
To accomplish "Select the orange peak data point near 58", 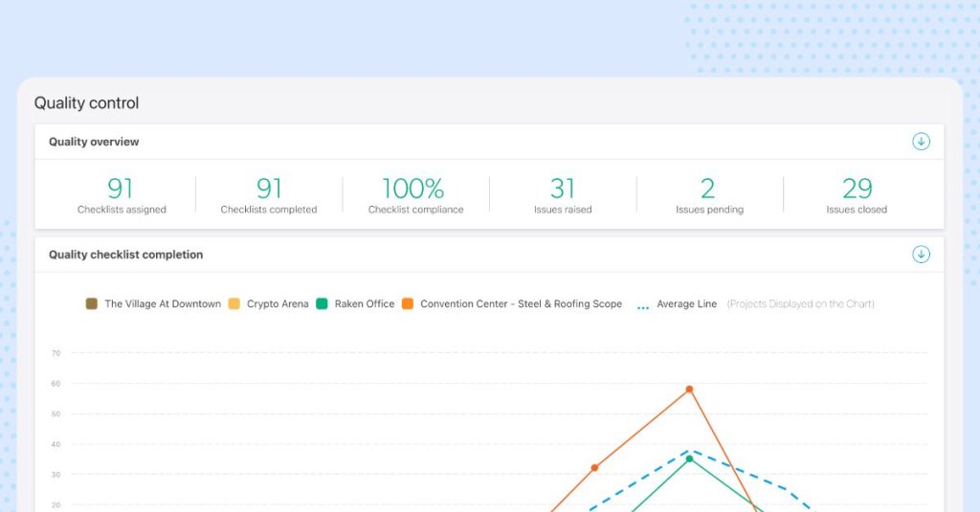I will point(689,390).
